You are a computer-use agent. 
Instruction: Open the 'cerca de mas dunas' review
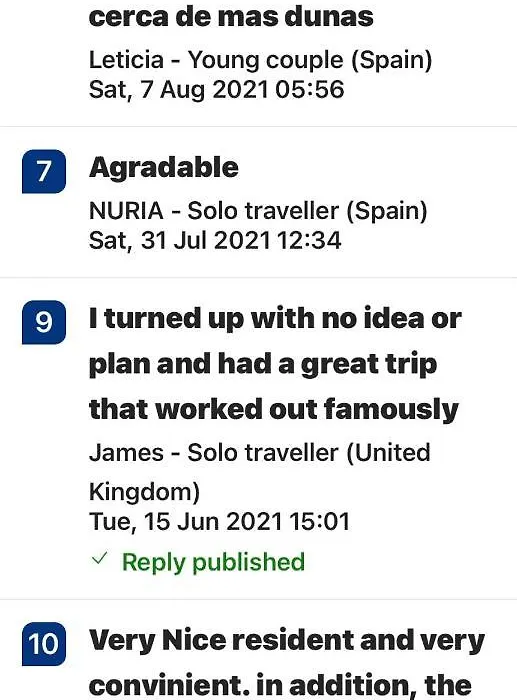231,17
